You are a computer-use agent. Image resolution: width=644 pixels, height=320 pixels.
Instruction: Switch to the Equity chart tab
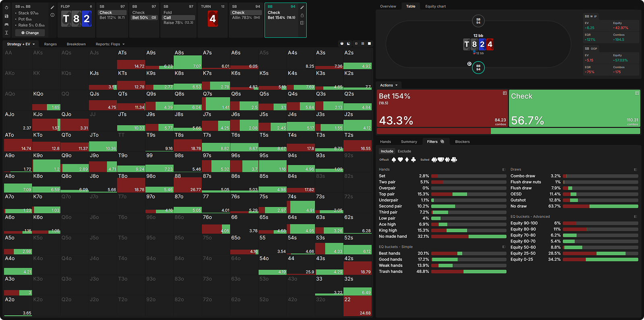coord(435,6)
